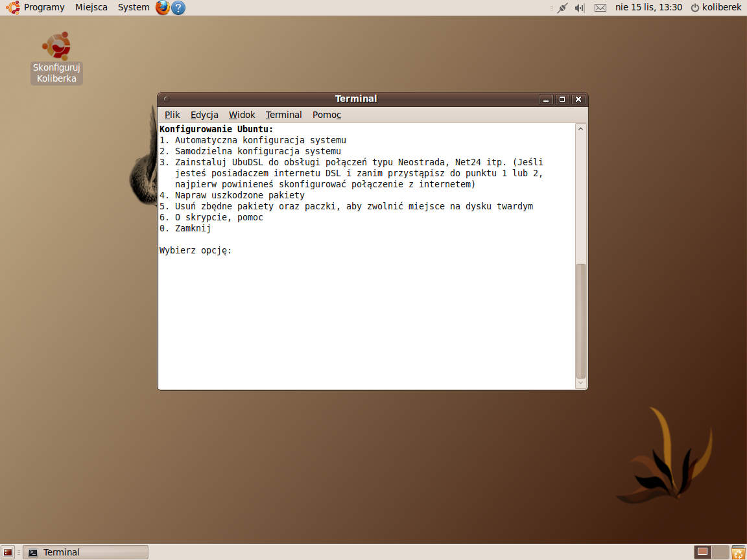Open the Skonfiguruj Koliberka desktop icon
The image size is (747, 560).
click(x=56, y=58)
